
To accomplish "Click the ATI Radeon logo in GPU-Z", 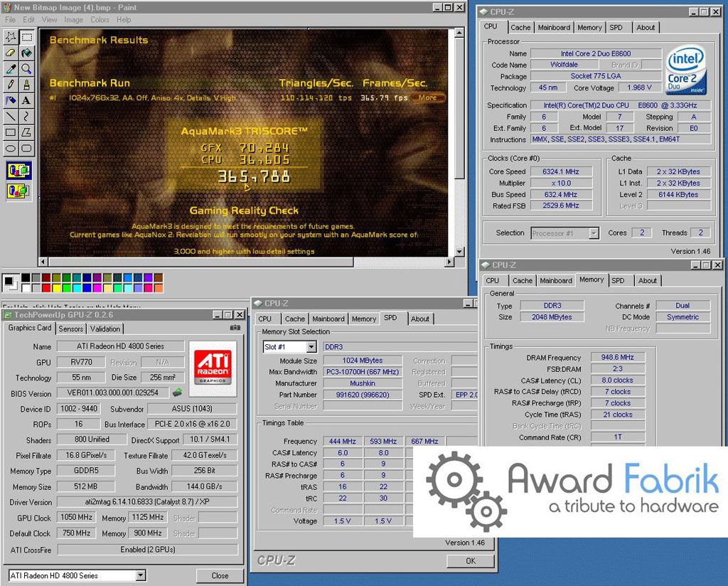I will tap(213, 368).
